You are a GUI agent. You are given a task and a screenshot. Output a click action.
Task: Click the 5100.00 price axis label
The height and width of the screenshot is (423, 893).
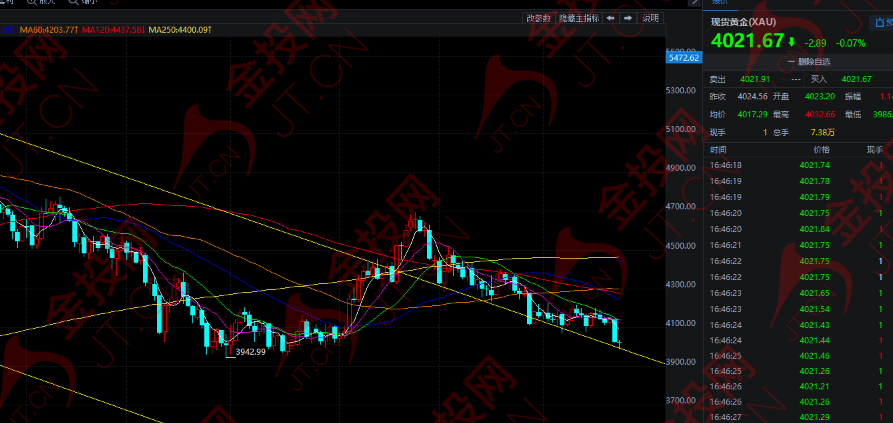coord(682,129)
